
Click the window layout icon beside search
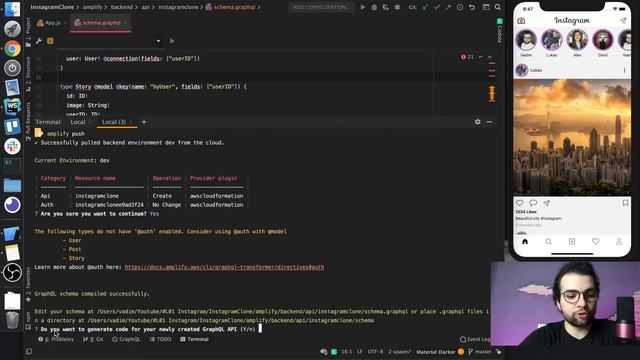pyautogui.click(x=486, y=7)
